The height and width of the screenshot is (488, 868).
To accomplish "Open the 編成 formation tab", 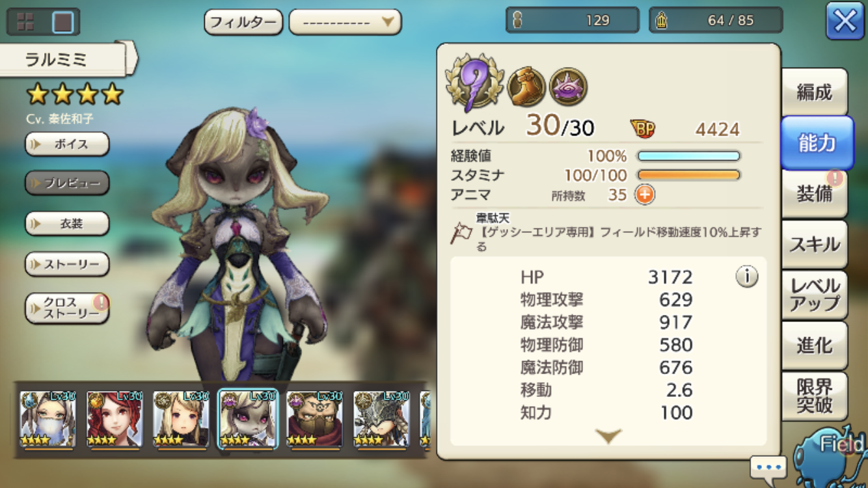I will pos(814,92).
